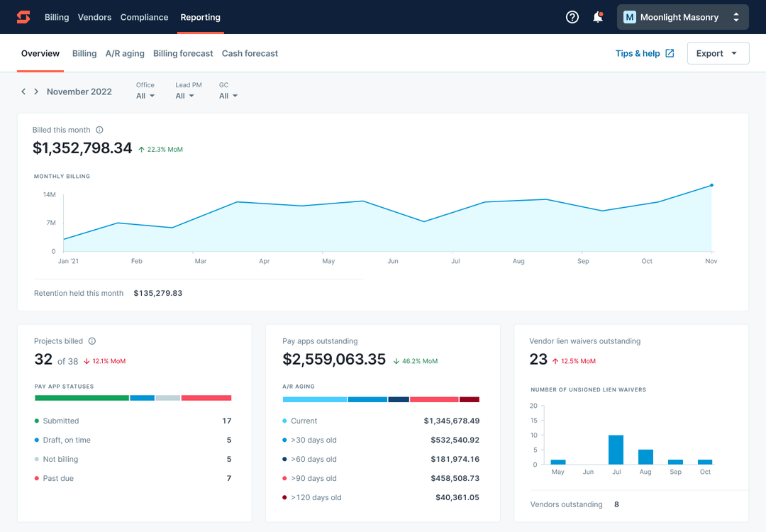Open the help question mark icon

[x=572, y=17]
